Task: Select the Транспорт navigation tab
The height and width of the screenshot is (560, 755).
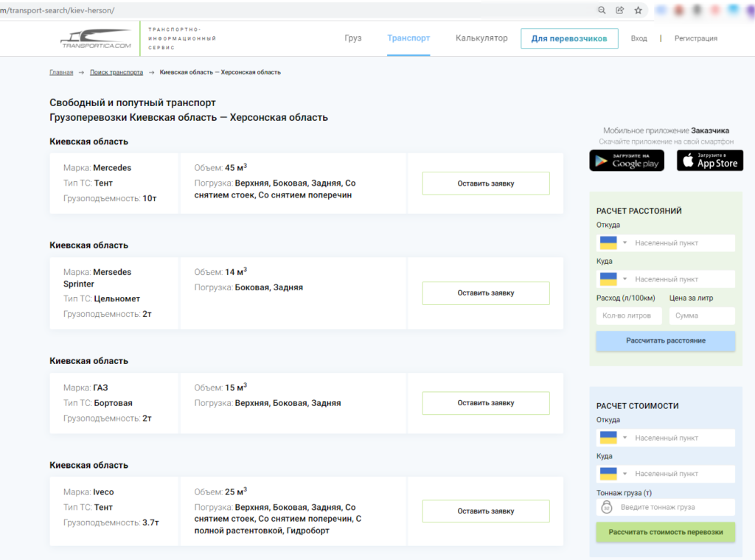Action: tap(408, 38)
